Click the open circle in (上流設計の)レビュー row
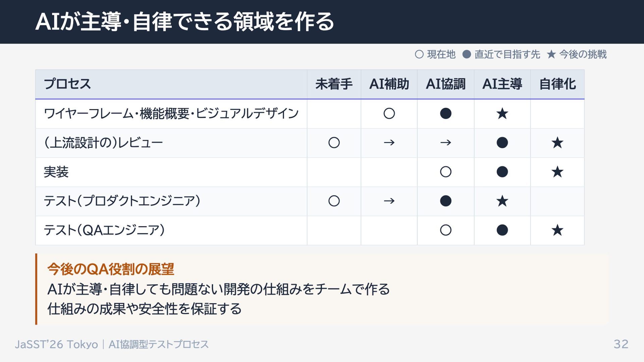This screenshot has width=644, height=362. [x=334, y=143]
